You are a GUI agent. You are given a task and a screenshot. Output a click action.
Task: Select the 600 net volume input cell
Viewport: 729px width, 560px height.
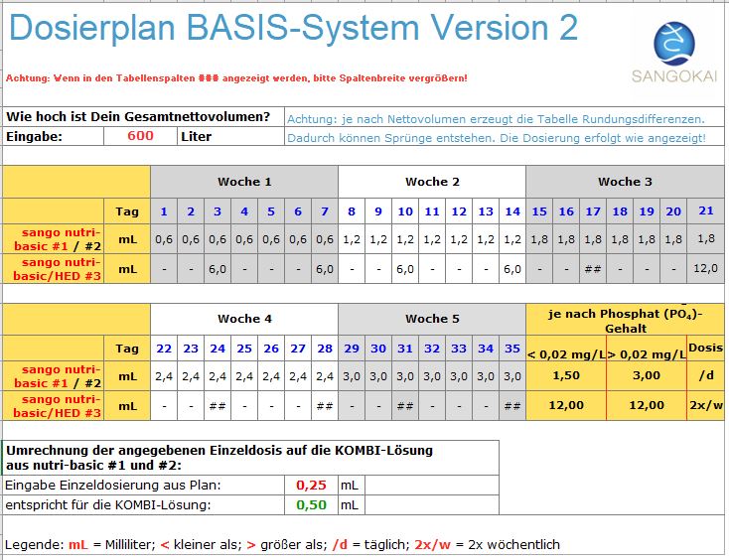(140, 136)
